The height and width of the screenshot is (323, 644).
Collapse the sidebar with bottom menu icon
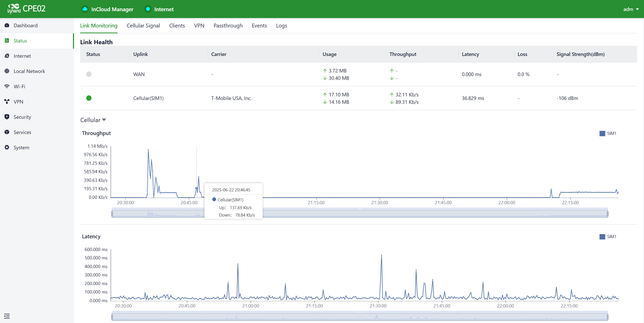click(x=7, y=316)
